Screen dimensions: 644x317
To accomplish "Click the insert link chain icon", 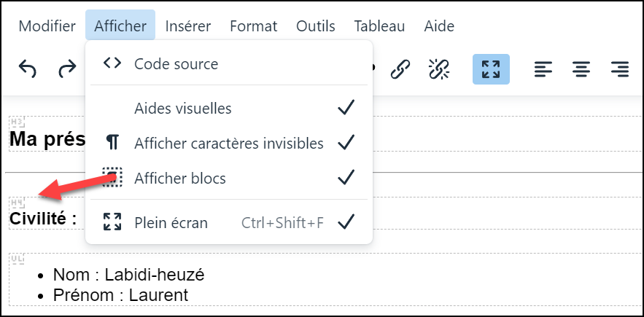I will [400, 69].
